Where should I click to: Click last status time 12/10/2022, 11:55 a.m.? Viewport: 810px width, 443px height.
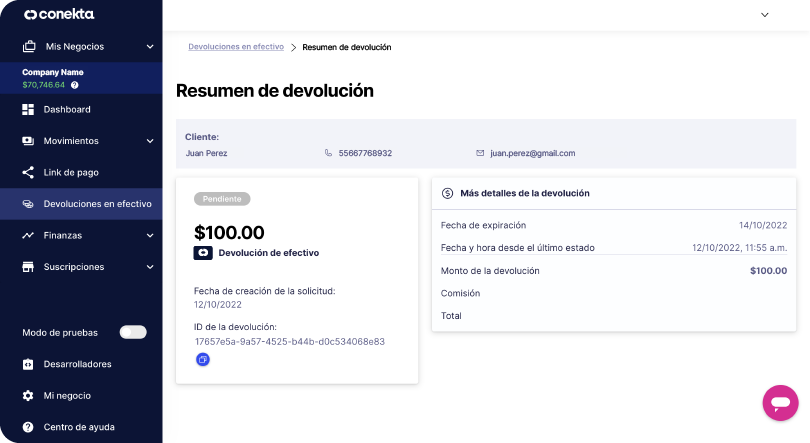click(x=740, y=248)
